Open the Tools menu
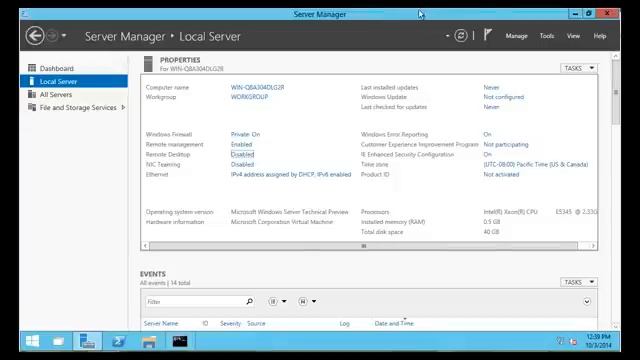This screenshot has height=360, width=640. (547, 36)
